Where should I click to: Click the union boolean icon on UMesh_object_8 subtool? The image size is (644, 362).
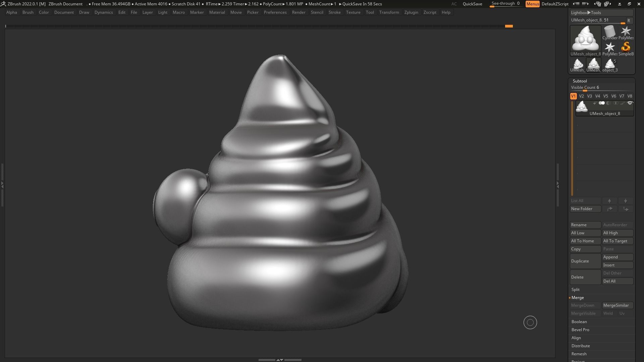tap(602, 103)
